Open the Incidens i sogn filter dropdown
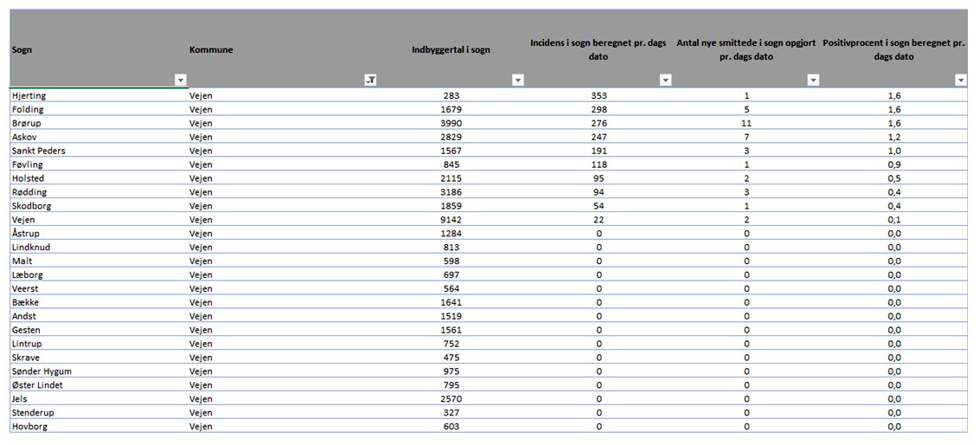 click(x=666, y=81)
